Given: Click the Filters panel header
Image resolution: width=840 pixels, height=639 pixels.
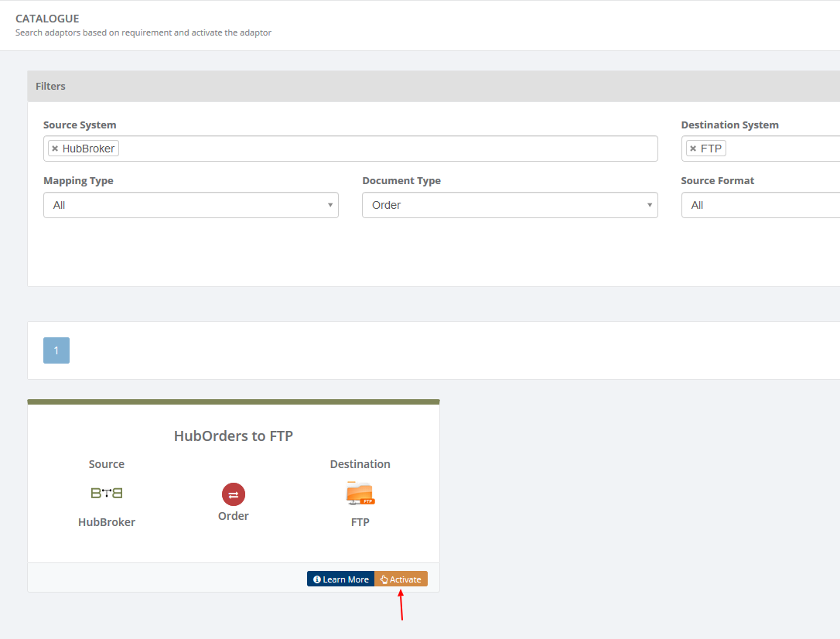Looking at the screenshot, I should click(433, 86).
